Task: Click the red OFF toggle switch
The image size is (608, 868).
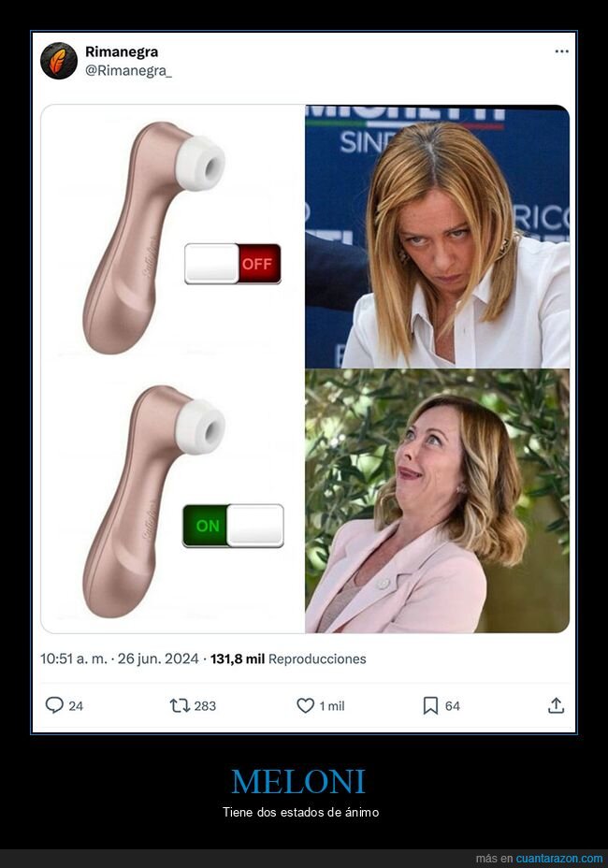Action: (x=233, y=264)
